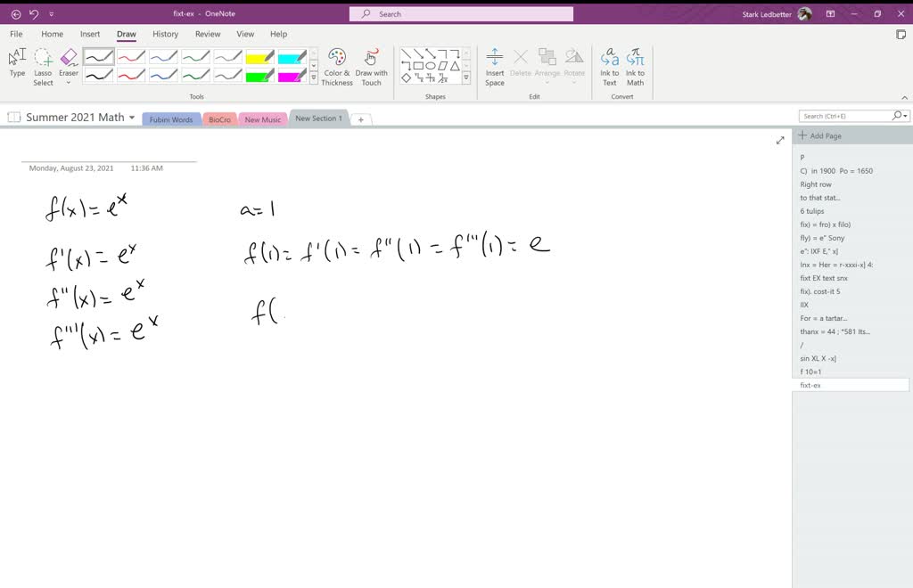Open the Summer 2021 Math notebook dropdown
The image size is (913, 588).
point(132,117)
